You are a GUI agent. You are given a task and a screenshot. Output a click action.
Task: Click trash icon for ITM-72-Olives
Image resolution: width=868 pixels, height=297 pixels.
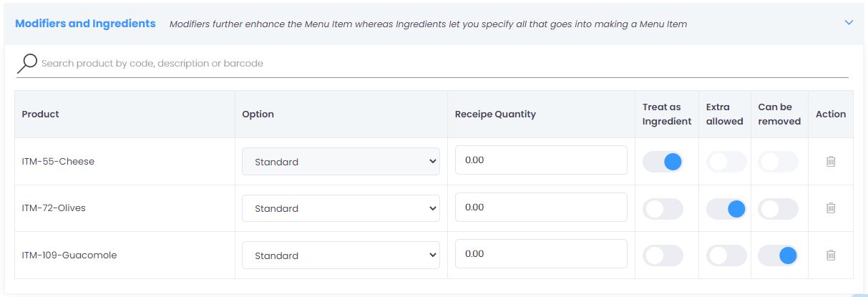point(830,208)
